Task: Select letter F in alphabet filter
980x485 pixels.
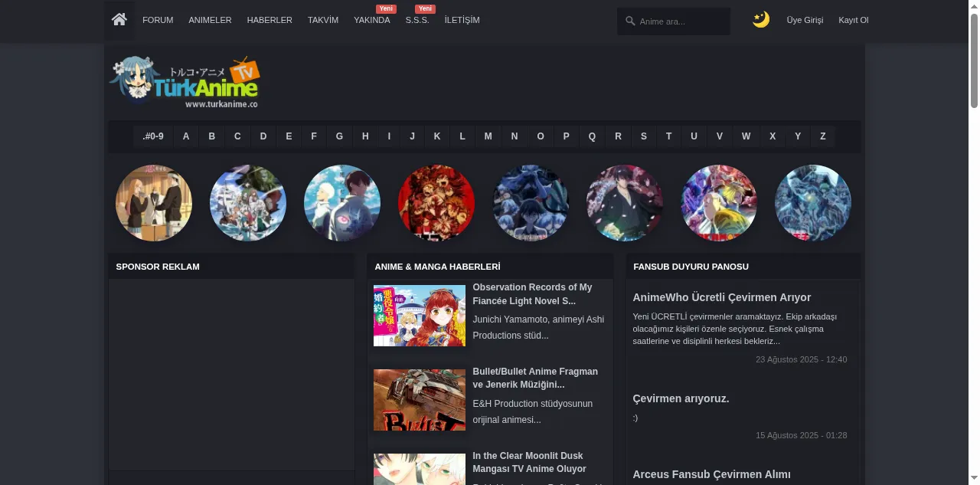Action: coord(314,136)
